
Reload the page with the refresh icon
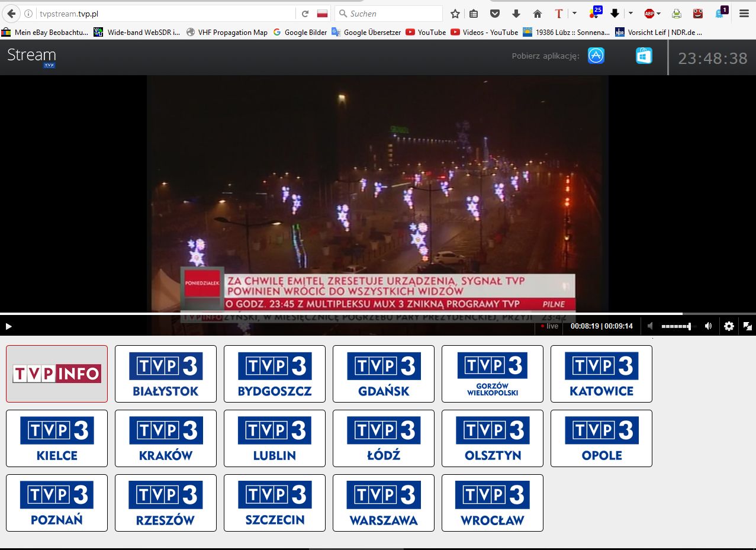305,14
